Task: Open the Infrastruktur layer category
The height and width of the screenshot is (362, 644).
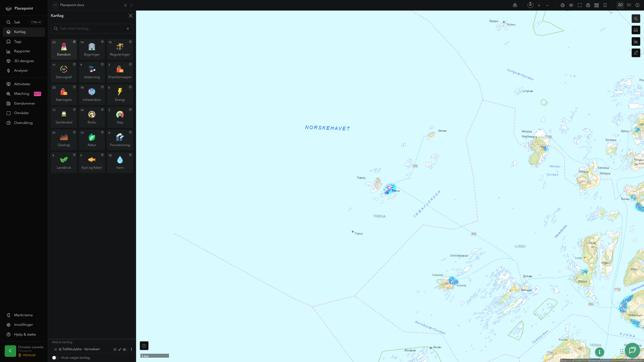Action: click(x=92, y=95)
